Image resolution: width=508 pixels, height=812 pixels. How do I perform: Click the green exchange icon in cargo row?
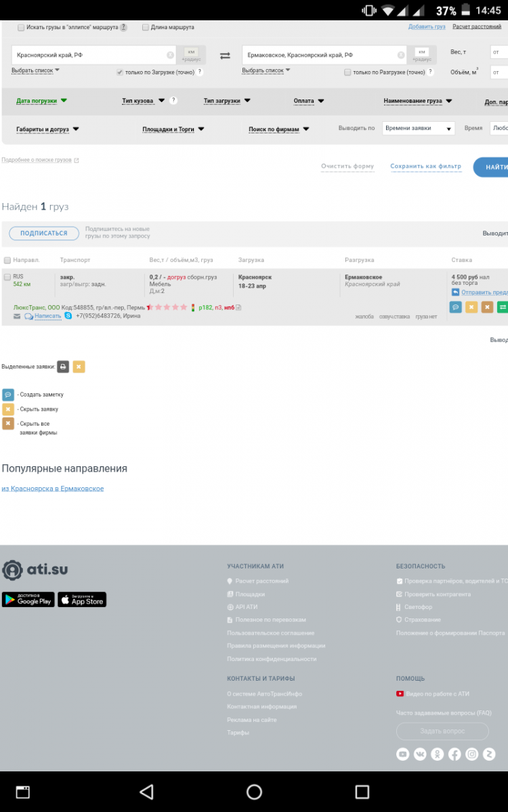click(502, 307)
